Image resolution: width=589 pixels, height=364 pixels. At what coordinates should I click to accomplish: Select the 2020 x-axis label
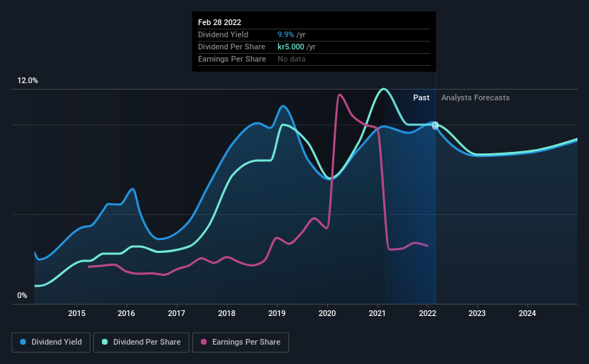tap(327, 313)
